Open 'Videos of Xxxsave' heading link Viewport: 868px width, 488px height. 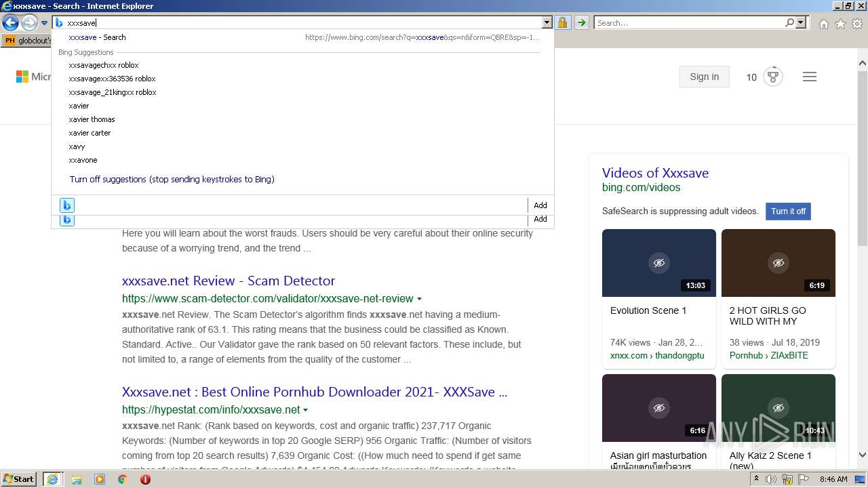[x=655, y=173]
